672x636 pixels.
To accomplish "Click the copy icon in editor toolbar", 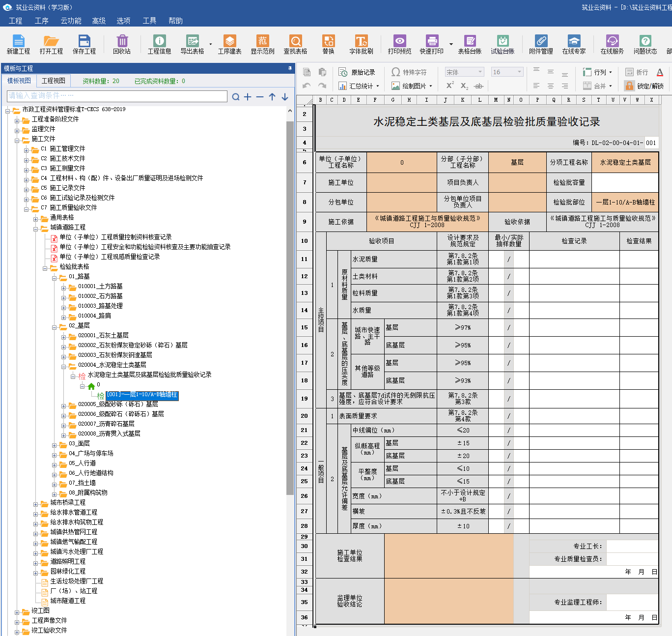I will [307, 72].
